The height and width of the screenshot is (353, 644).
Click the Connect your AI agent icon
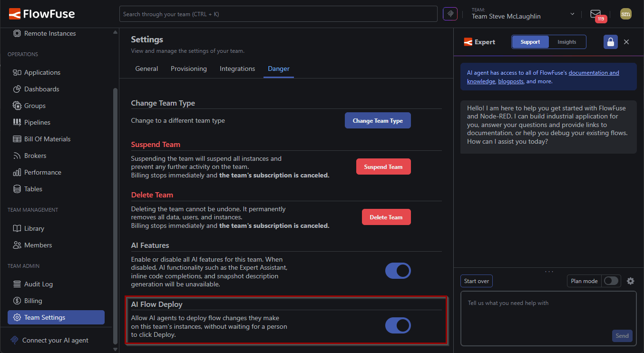point(14,340)
